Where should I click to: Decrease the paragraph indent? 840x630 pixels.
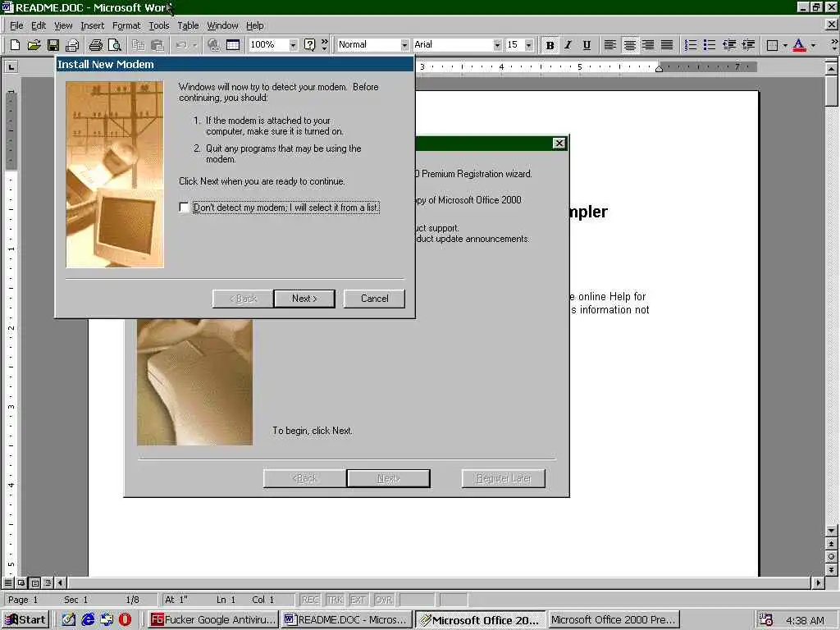click(x=729, y=45)
